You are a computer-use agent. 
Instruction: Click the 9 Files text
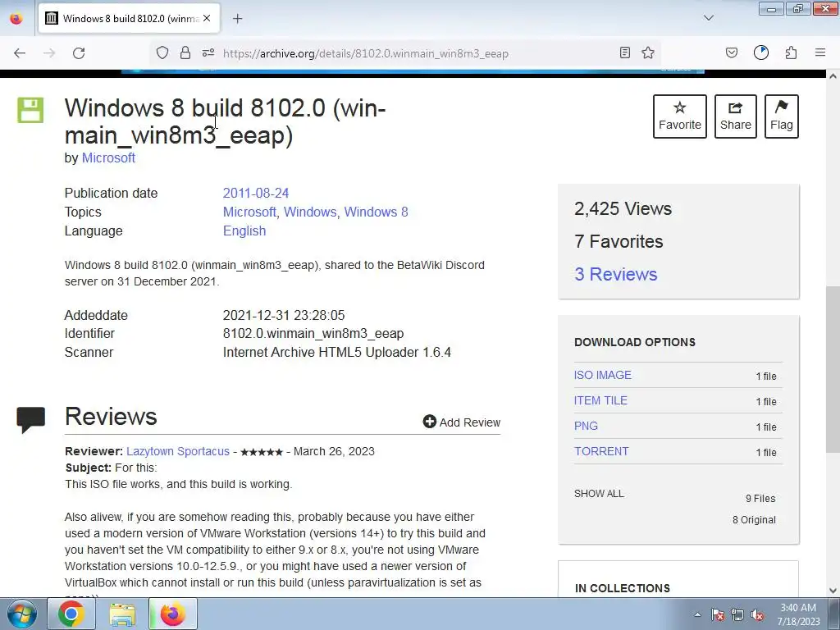(760, 498)
